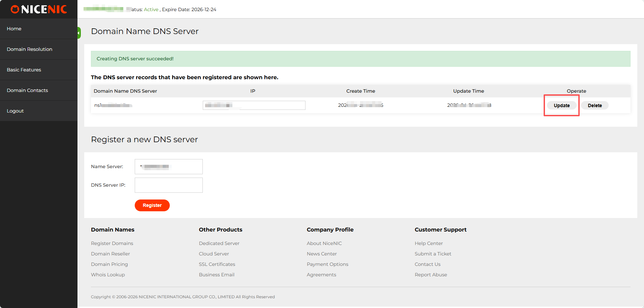This screenshot has height=308, width=644.
Task: Go to Domain Contacts page
Action: pyautogui.click(x=27, y=90)
